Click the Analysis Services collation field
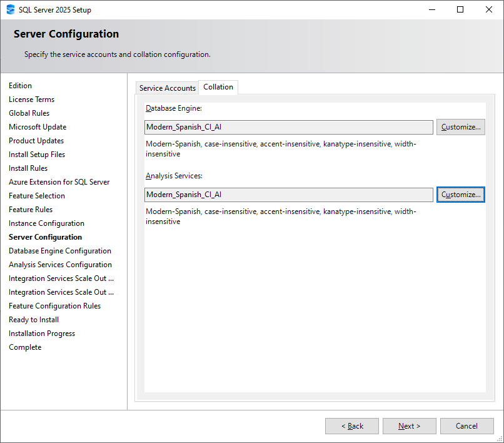This screenshot has height=443, width=504. pyautogui.click(x=289, y=195)
